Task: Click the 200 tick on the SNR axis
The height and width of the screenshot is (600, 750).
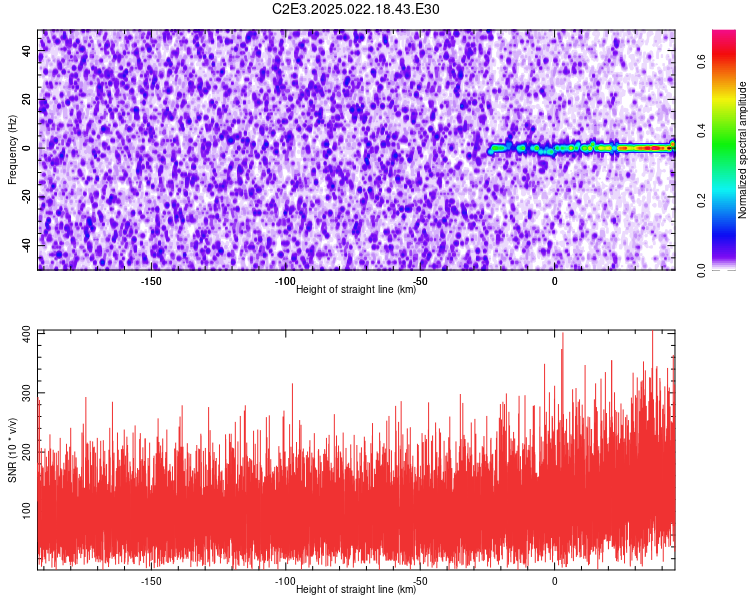Action: (27, 452)
